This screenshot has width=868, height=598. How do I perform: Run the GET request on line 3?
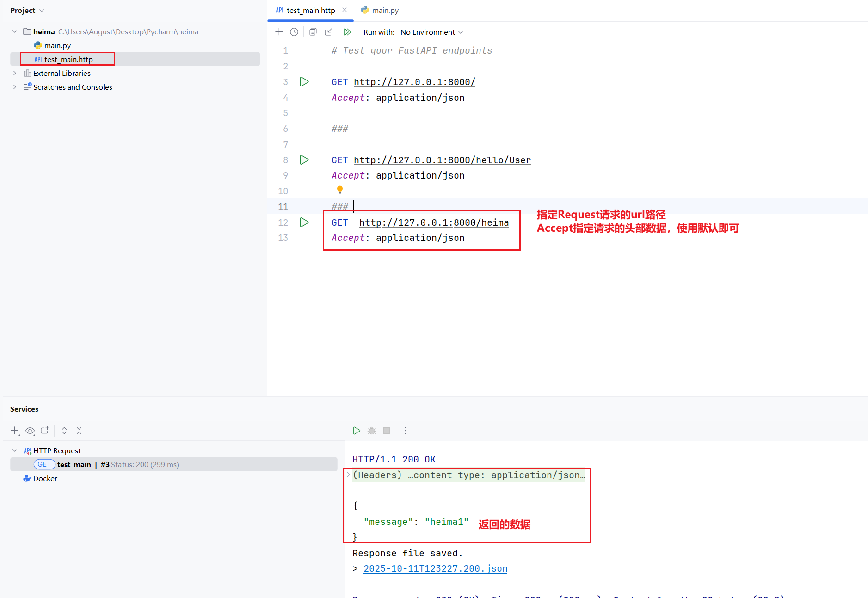pyautogui.click(x=304, y=82)
